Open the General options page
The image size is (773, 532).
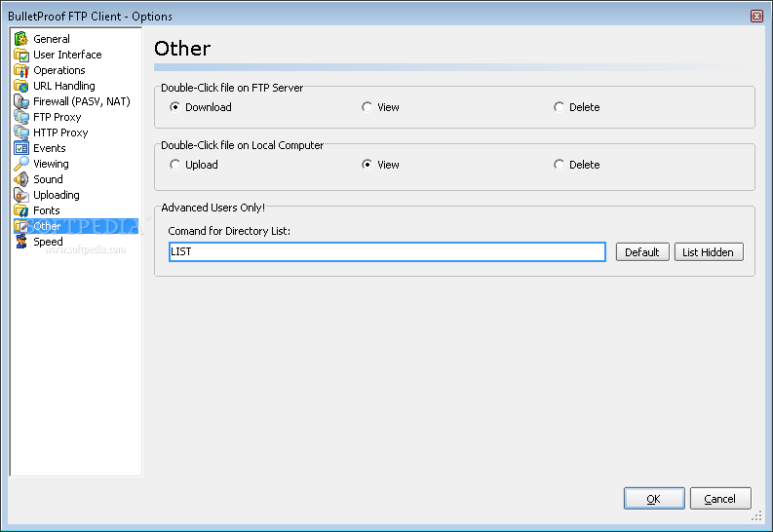52,39
